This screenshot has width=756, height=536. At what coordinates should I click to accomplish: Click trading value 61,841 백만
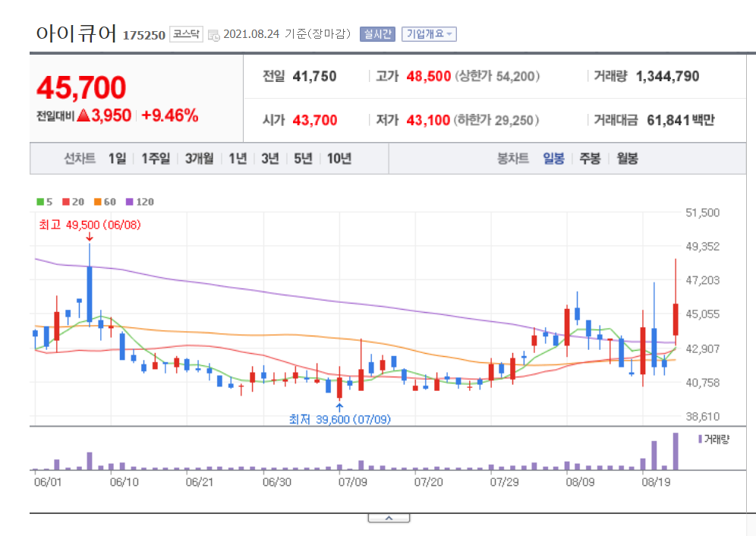[680, 120]
